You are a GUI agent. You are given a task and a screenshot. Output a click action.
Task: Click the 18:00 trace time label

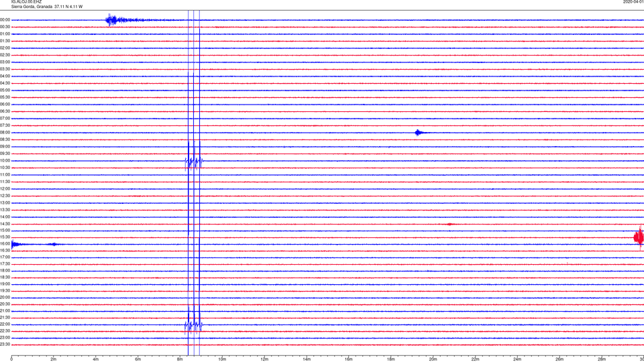click(5, 270)
